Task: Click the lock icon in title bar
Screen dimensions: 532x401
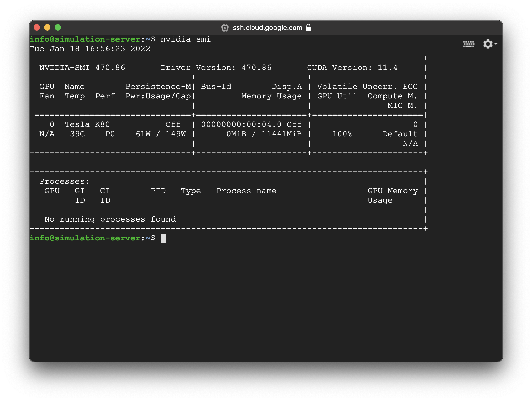Action: pos(309,28)
